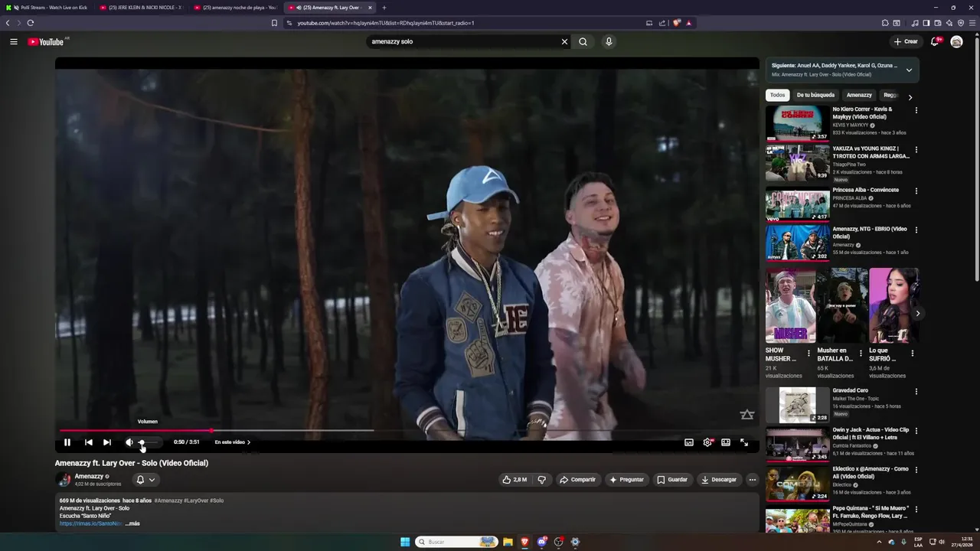The width and height of the screenshot is (980, 551).
Task: Open Discord from the taskbar
Action: (541, 542)
